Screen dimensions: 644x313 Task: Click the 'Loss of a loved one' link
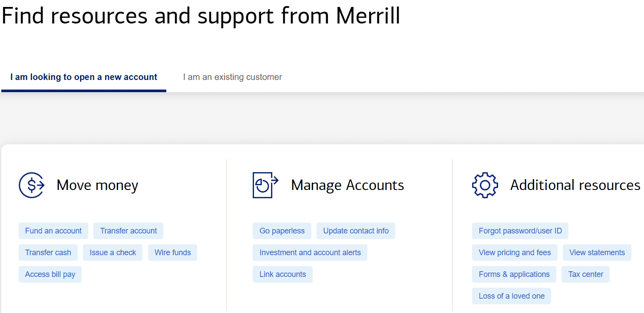(x=511, y=296)
